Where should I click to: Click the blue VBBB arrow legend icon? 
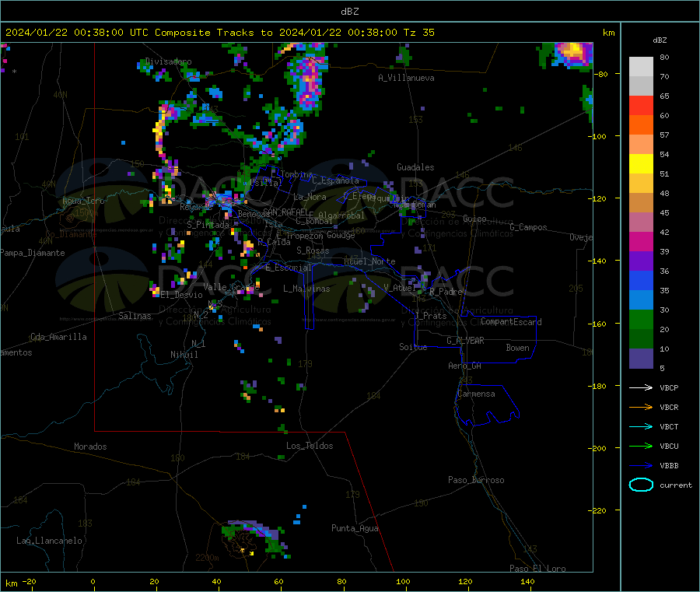(641, 465)
